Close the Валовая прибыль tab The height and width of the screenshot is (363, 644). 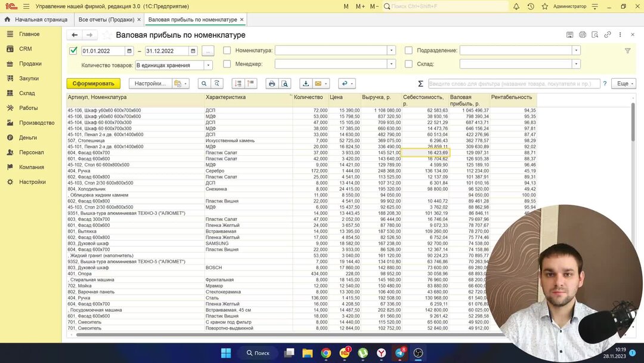point(241,19)
